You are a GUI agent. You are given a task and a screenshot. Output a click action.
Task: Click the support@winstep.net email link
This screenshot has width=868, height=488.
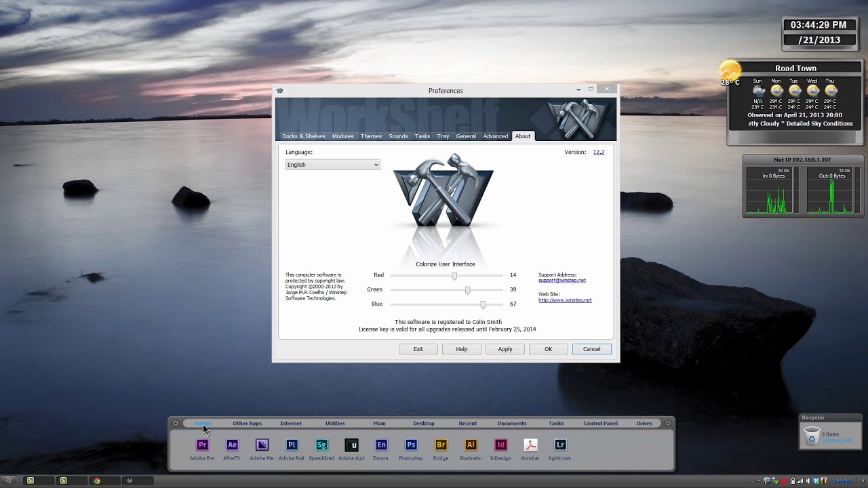(562, 281)
